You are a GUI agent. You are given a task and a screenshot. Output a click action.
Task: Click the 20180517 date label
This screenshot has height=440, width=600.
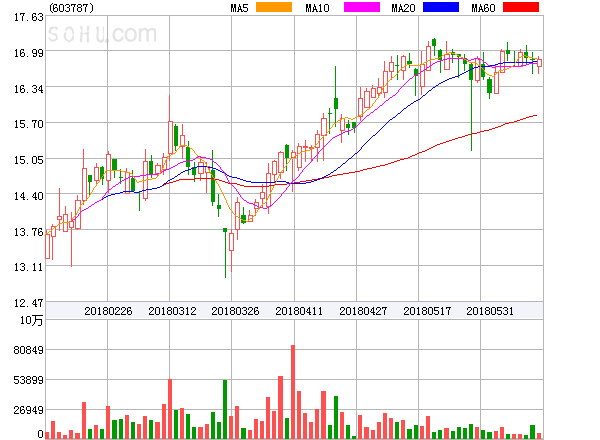coord(427,311)
